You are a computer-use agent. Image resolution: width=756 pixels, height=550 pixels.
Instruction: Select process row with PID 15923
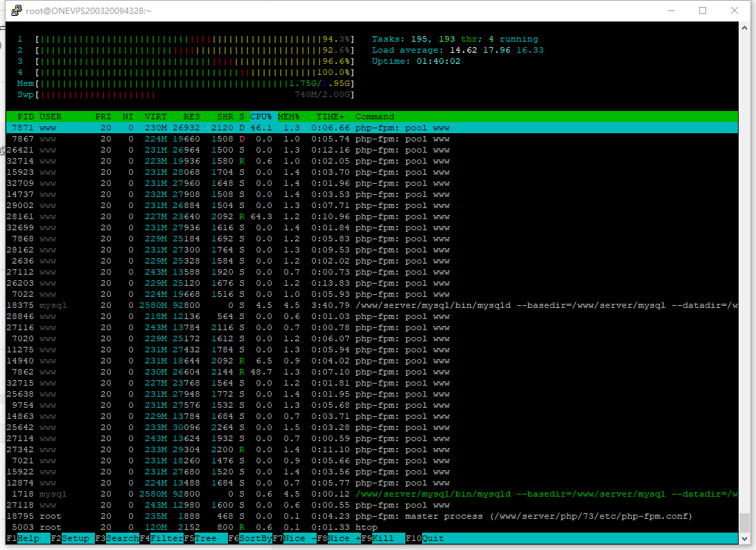coord(371,172)
